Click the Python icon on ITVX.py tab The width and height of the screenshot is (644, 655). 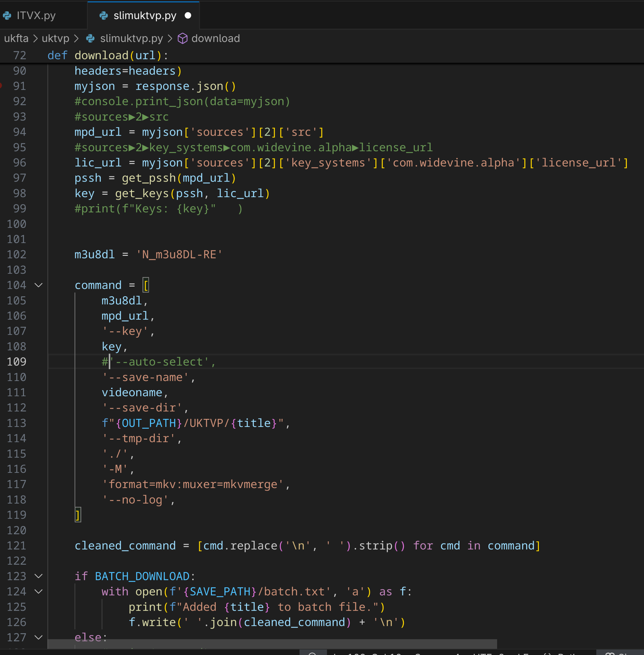tap(7, 16)
